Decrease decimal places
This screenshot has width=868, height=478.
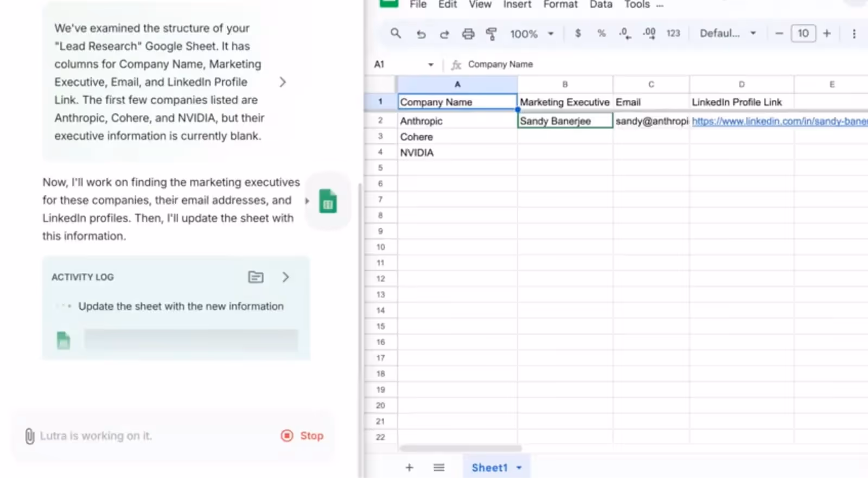click(x=624, y=34)
